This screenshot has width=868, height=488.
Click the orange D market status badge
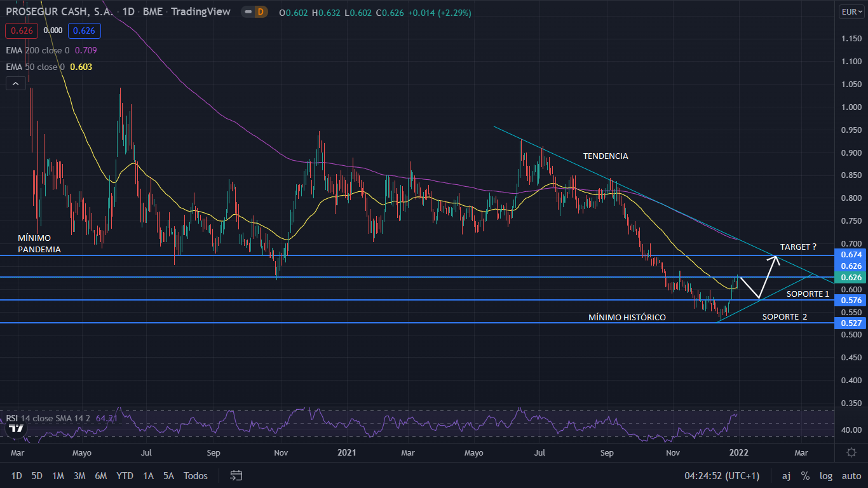coord(259,12)
